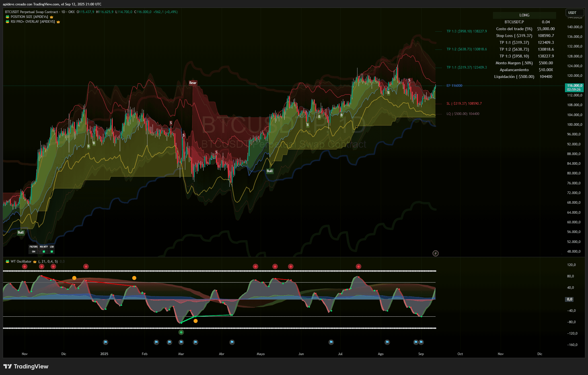588x375 pixels.
Task: Click the TradingView logo at bottom left
Action: coord(26,366)
